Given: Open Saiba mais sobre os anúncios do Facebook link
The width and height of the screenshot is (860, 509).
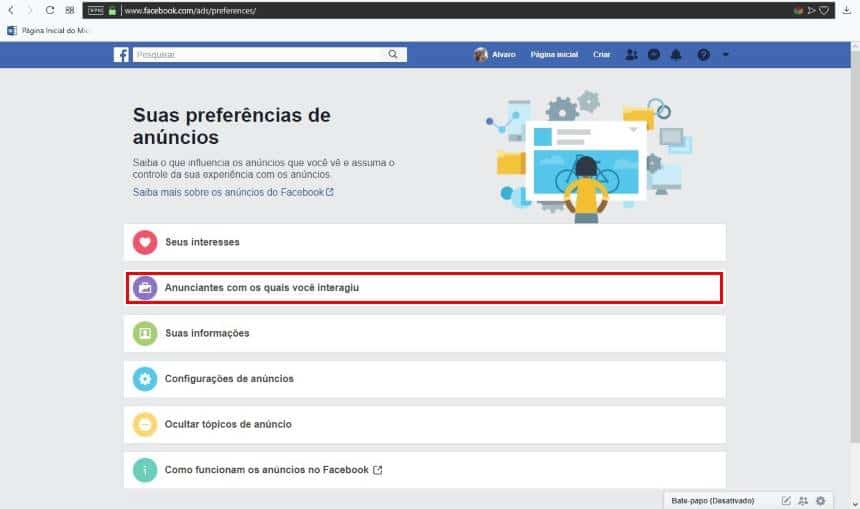Looking at the screenshot, I should pos(233,193).
